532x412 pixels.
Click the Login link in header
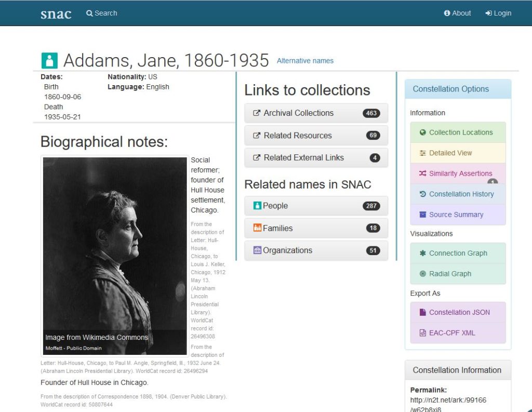pos(498,13)
